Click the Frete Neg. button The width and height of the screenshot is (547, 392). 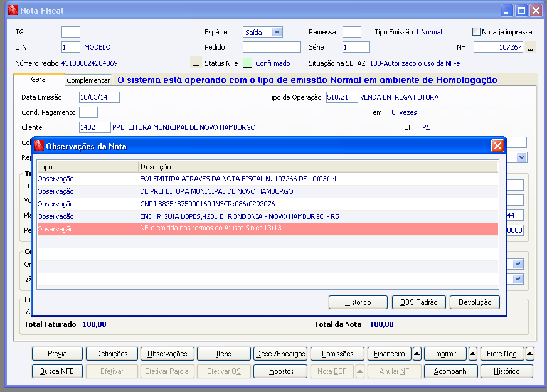point(502,354)
